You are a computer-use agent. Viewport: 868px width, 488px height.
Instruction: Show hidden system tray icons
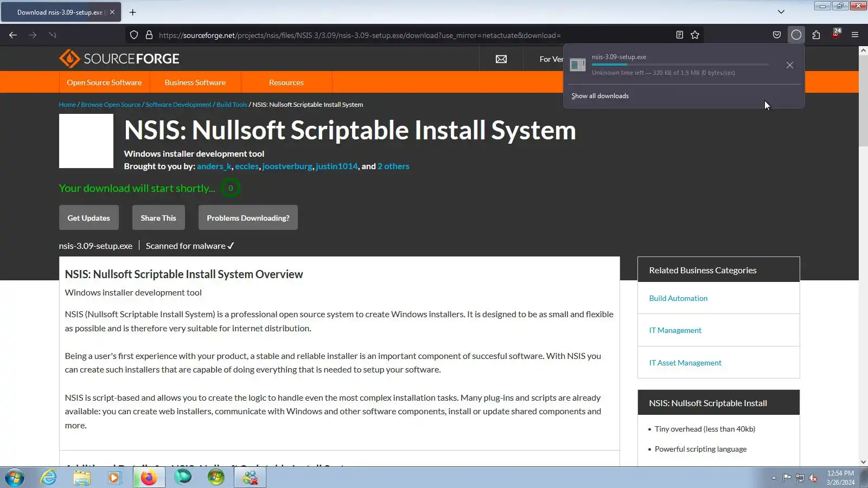pyautogui.click(x=774, y=478)
